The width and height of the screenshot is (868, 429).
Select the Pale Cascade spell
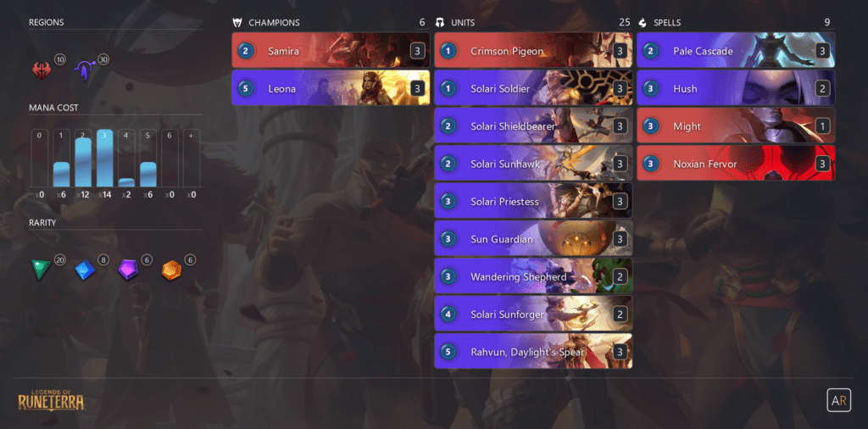point(736,50)
